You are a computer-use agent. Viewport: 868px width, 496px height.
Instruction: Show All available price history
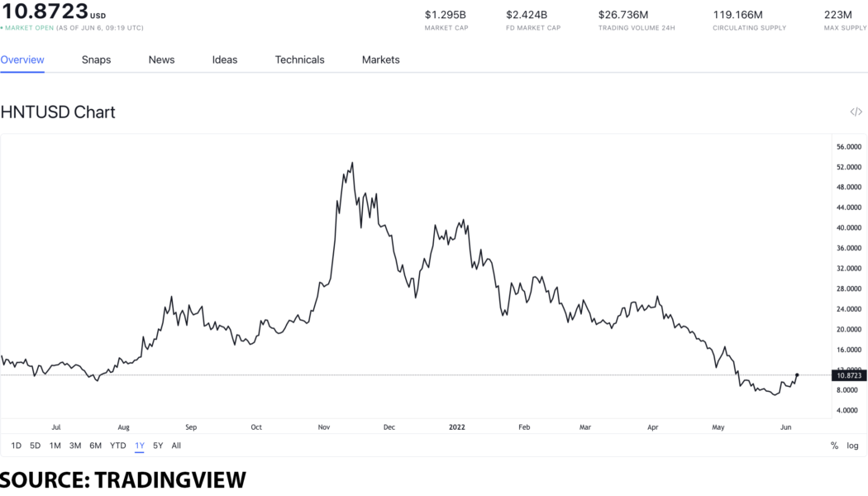pyautogui.click(x=176, y=446)
